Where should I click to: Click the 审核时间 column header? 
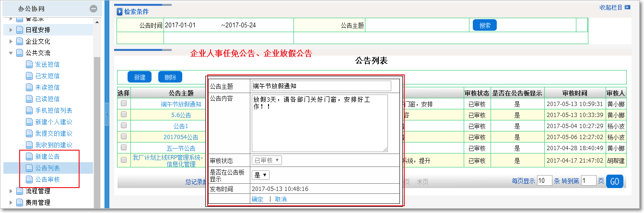pyautogui.click(x=574, y=93)
